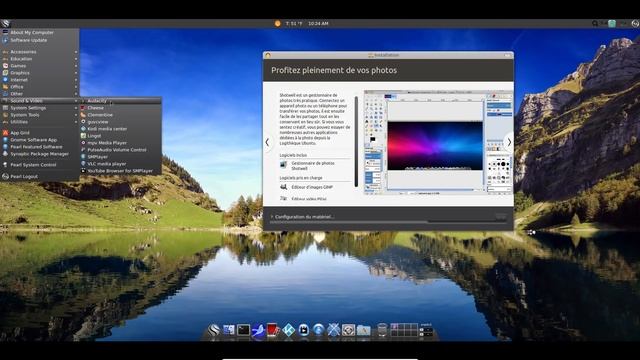Open YouTube Browser for SMPlayer
Image resolution: width=640 pixels, height=360 pixels.
click(x=120, y=171)
